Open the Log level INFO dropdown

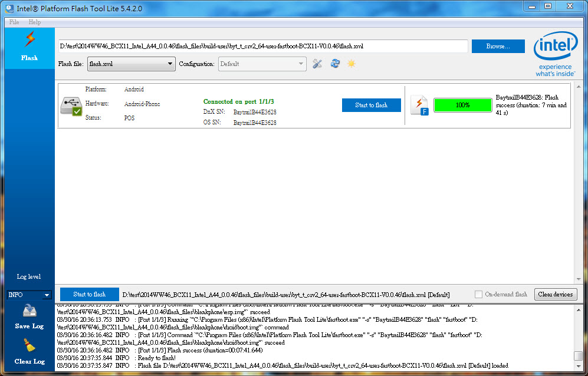47,295
